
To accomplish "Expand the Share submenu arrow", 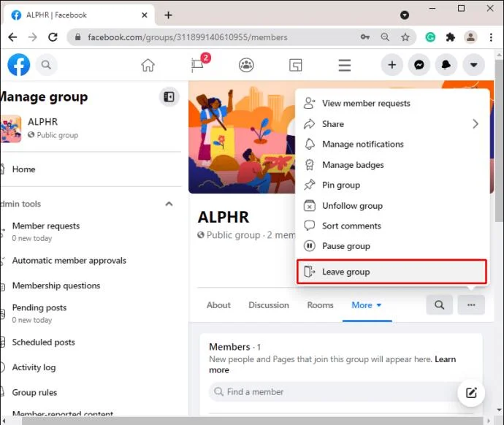I will point(476,124).
